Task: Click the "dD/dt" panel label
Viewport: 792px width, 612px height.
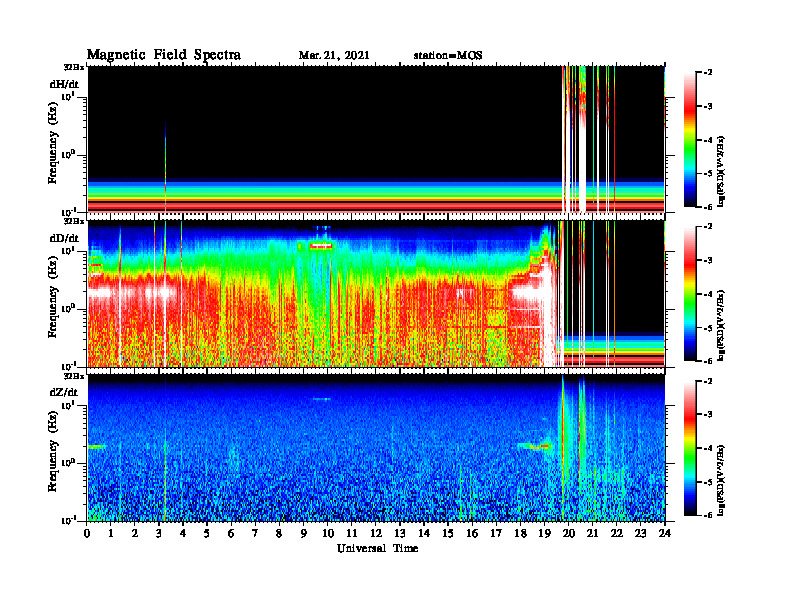Action: point(64,238)
